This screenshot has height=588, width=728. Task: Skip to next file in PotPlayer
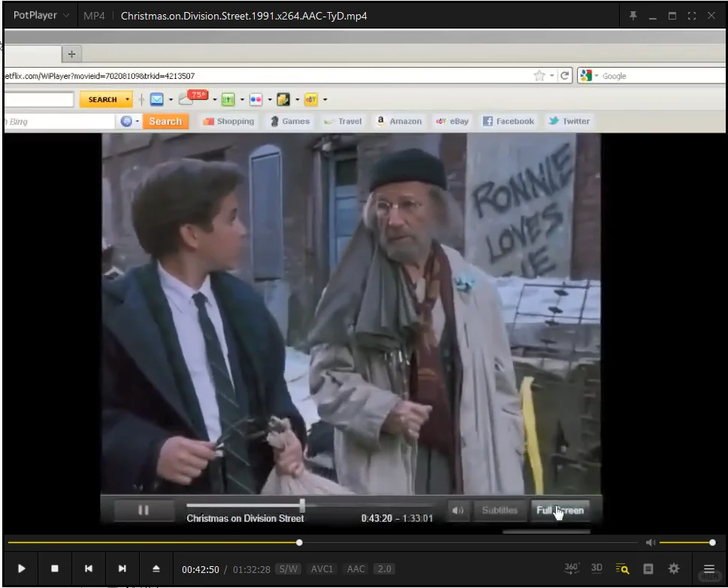[x=122, y=568]
